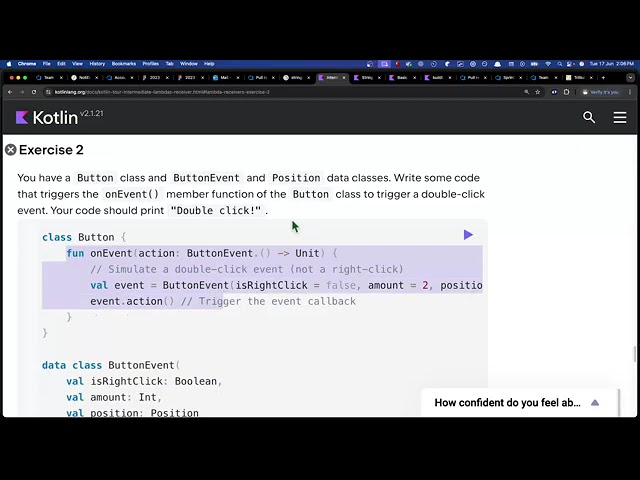Run the code with the purple play icon
640x480 pixels.
point(468,235)
